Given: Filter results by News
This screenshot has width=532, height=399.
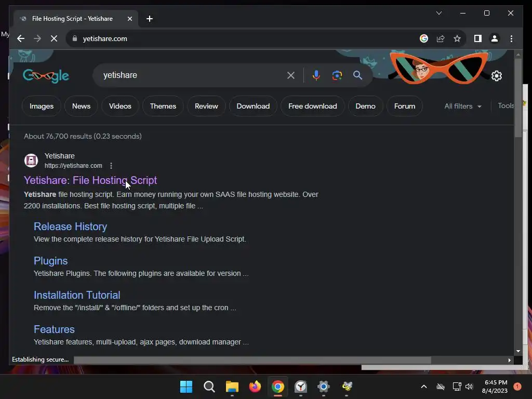Looking at the screenshot, I should (x=81, y=106).
